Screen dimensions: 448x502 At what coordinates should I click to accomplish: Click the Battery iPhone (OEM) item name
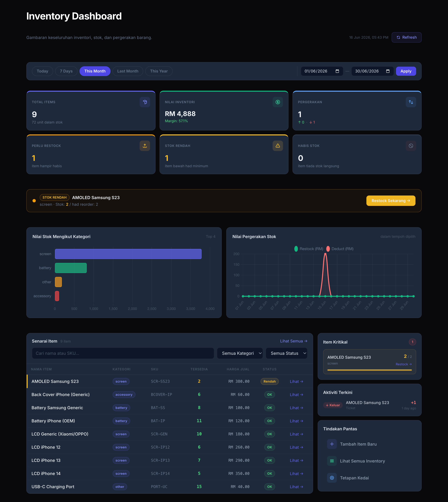click(53, 421)
